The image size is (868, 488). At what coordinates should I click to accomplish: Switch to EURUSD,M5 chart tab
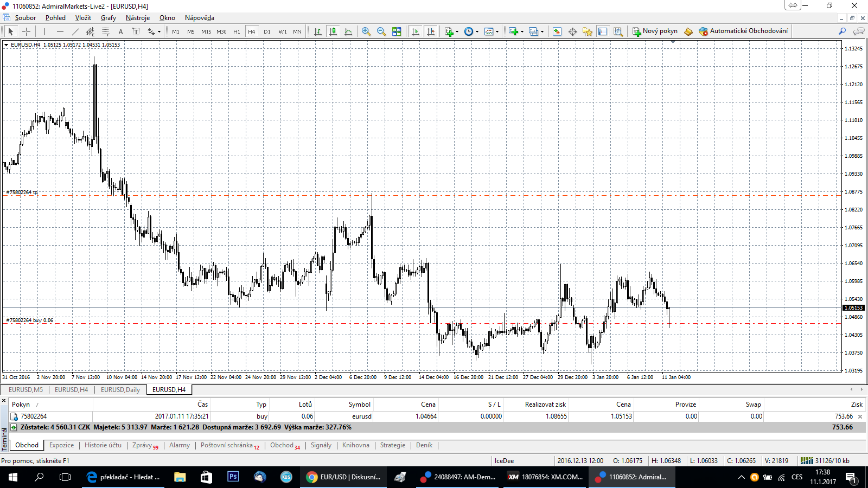point(25,390)
